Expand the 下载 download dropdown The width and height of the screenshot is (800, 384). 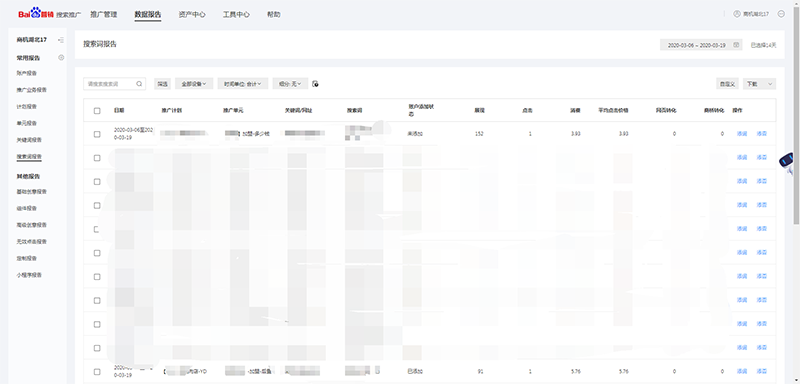(759, 84)
